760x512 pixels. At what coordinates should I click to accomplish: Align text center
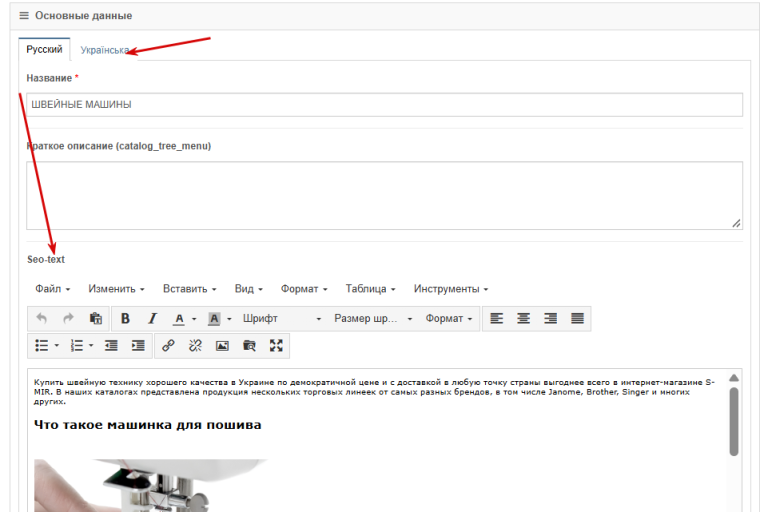(x=523, y=319)
